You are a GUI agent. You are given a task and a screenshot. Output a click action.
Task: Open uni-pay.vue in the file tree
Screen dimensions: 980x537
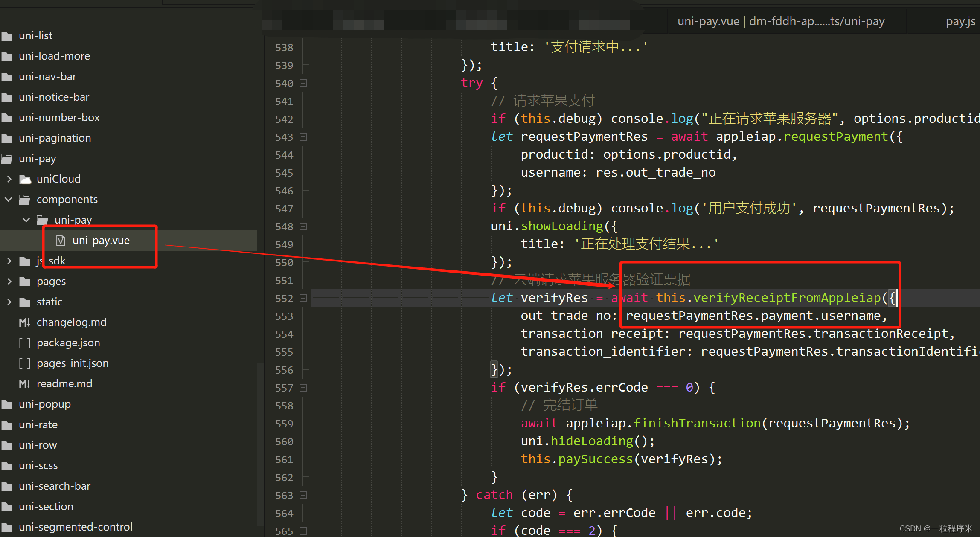pos(101,240)
